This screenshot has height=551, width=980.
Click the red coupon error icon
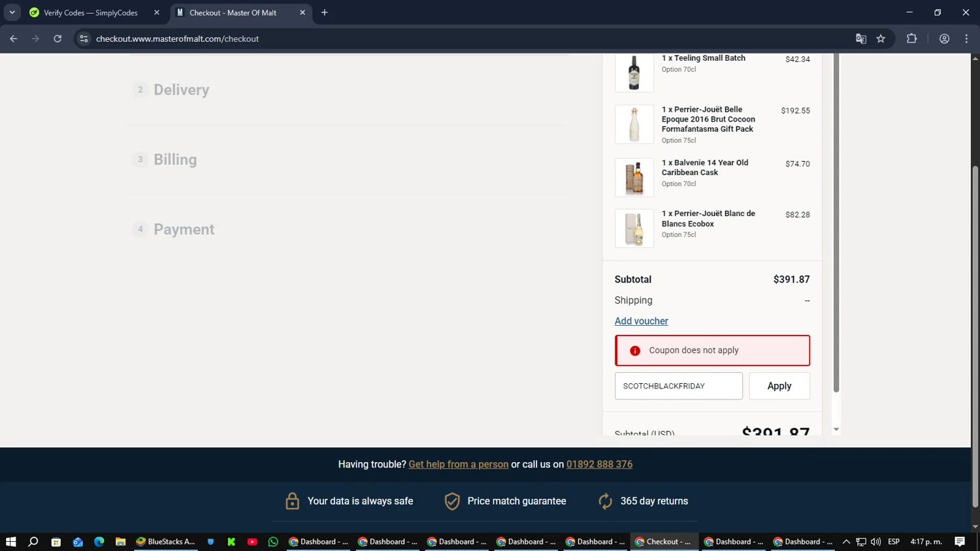(634, 351)
